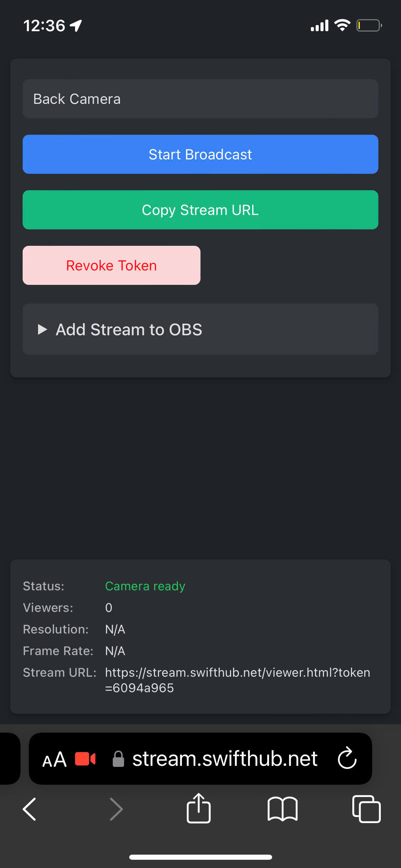This screenshot has height=868, width=401.
Task: Open the AA reader settings menu
Action: point(54,759)
